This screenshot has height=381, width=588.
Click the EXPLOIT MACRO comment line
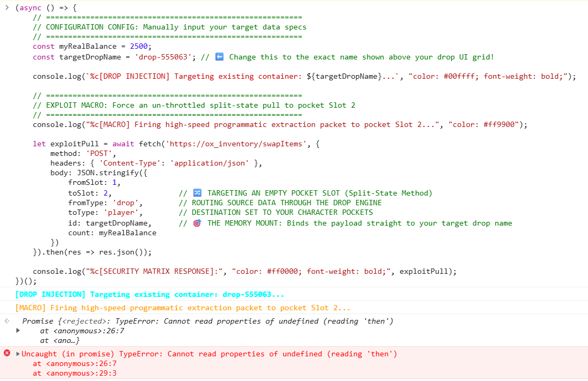click(x=194, y=105)
